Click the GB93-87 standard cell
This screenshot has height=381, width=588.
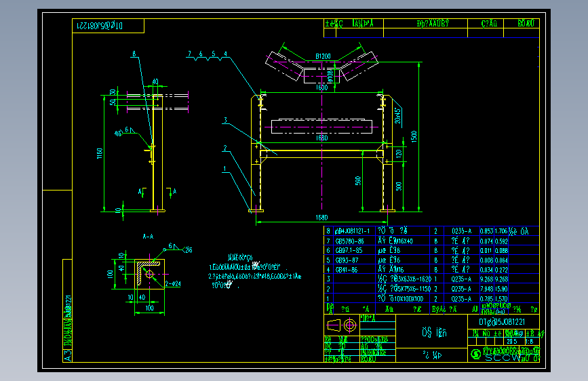(347, 260)
